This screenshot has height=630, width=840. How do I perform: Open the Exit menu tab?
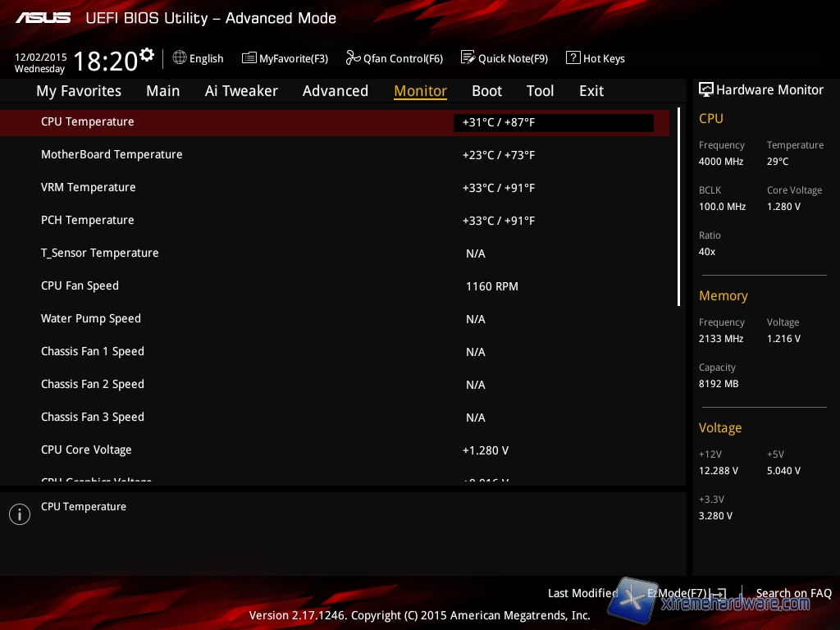point(591,91)
